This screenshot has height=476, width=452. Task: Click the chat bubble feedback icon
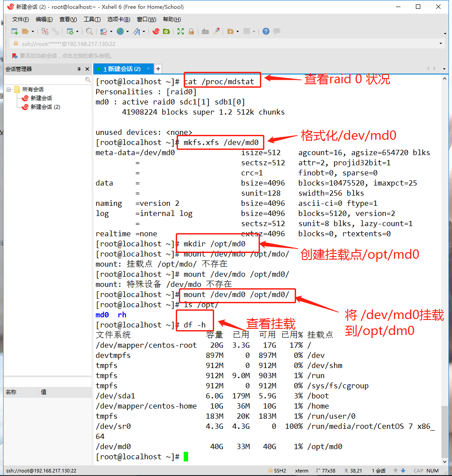pyautogui.click(x=277, y=31)
